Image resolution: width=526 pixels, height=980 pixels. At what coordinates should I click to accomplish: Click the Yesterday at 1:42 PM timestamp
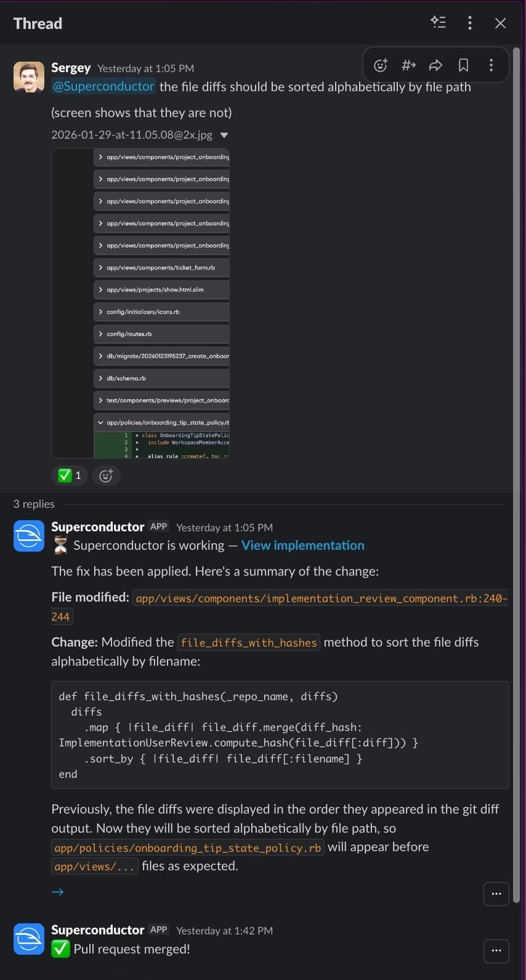224,931
